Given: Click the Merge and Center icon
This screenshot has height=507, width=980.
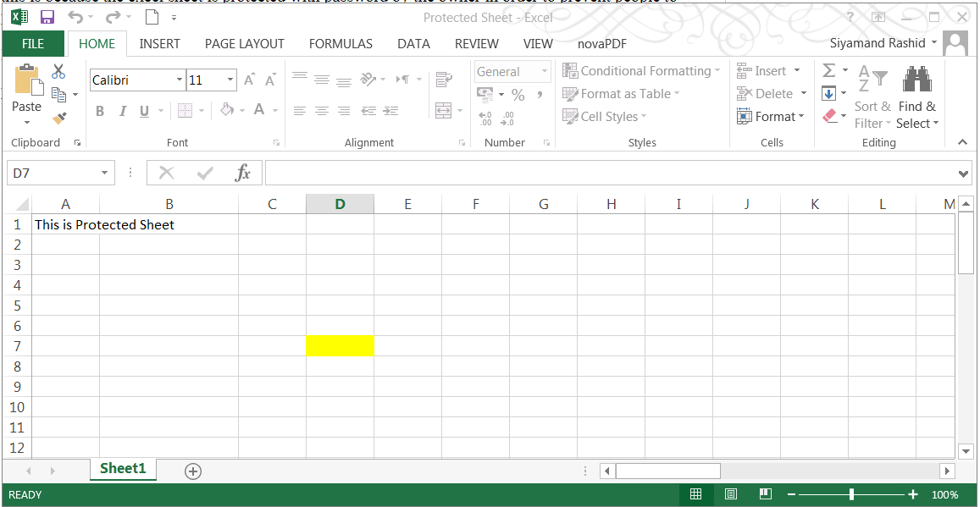Looking at the screenshot, I should 444,111.
